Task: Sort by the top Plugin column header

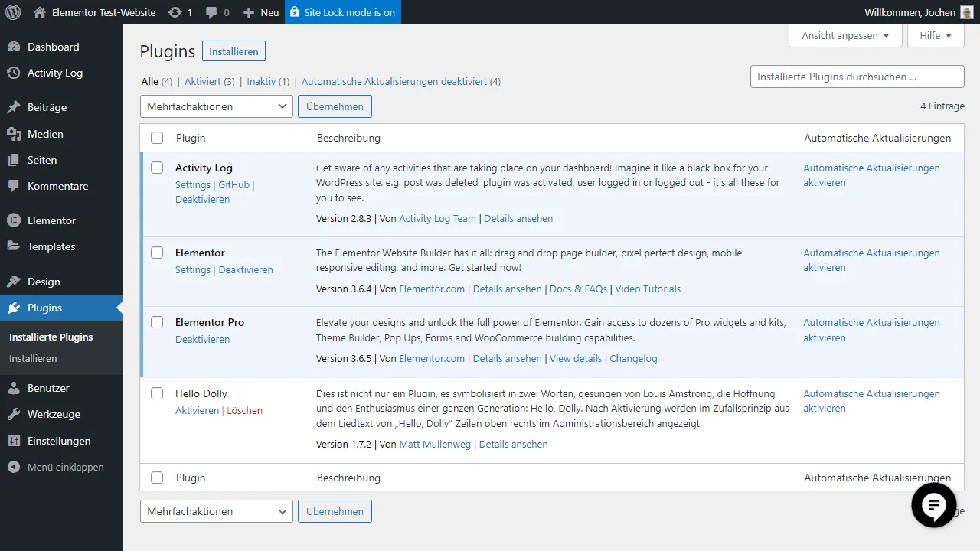Action: (x=191, y=138)
